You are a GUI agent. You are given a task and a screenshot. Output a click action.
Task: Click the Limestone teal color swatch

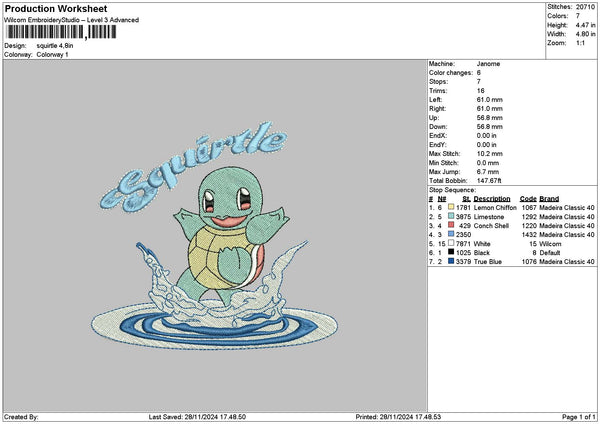451,216
